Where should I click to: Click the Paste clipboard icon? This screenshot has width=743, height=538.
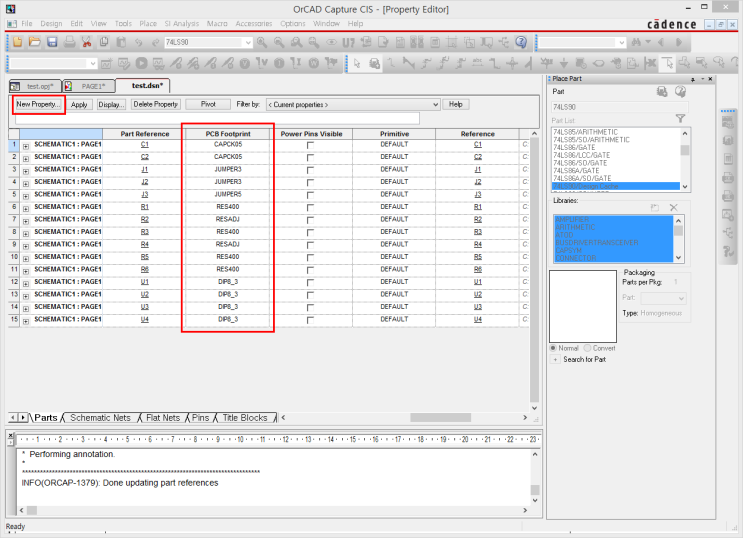coord(121,42)
